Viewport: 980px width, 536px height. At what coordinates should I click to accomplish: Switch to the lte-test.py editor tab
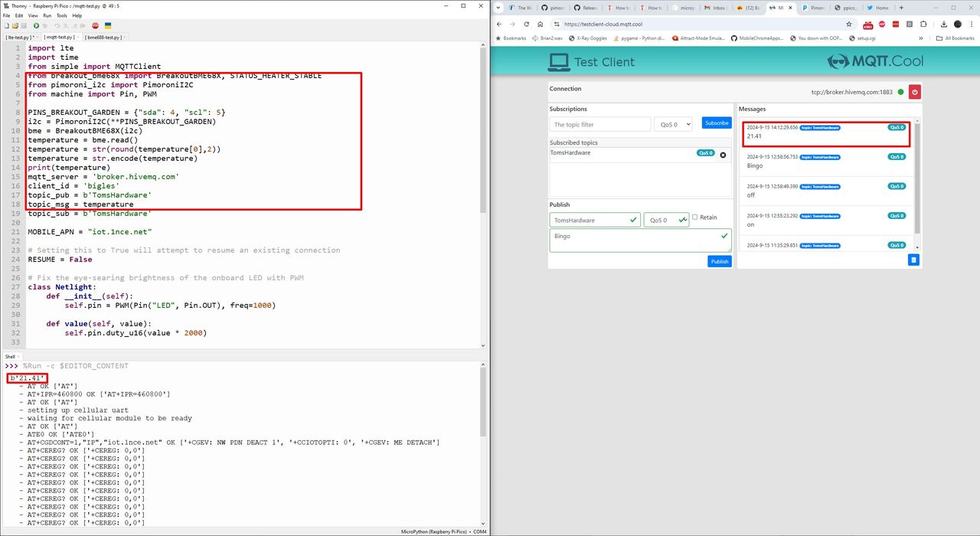click(20, 37)
